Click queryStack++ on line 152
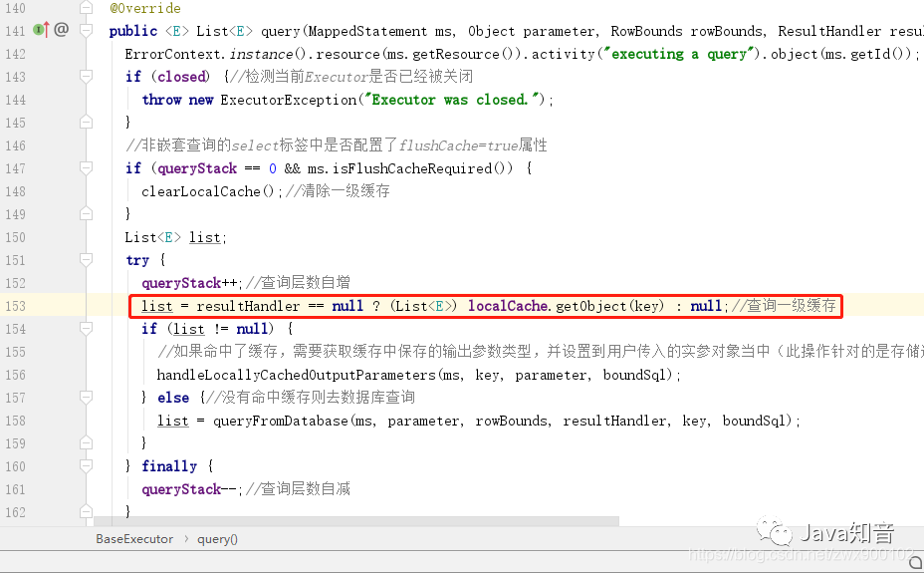Viewport: 924px width, 573px height. (189, 283)
